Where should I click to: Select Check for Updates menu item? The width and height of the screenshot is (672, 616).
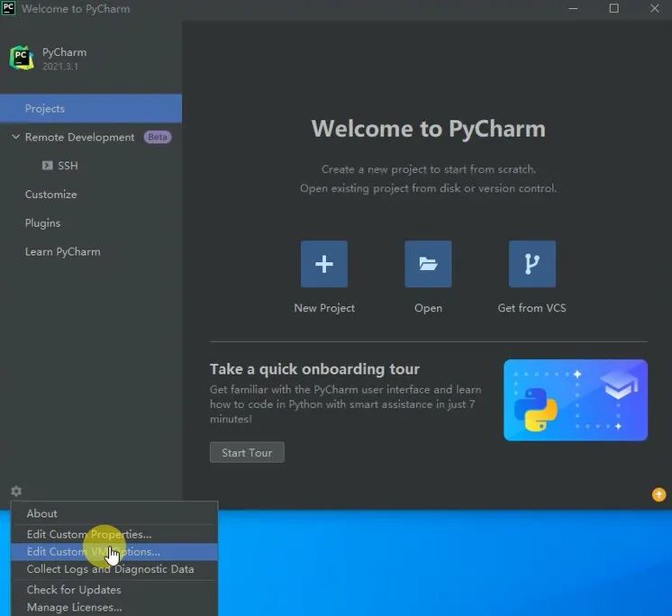pos(74,590)
